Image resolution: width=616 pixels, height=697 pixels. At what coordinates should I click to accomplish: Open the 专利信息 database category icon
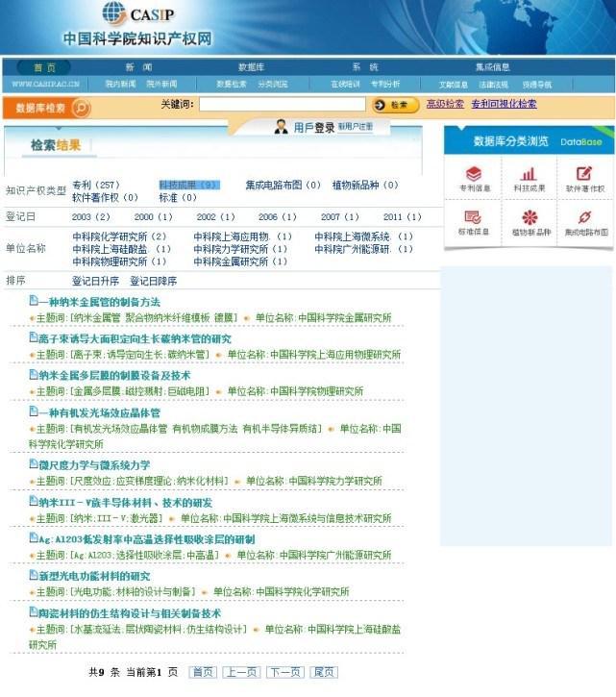[474, 174]
